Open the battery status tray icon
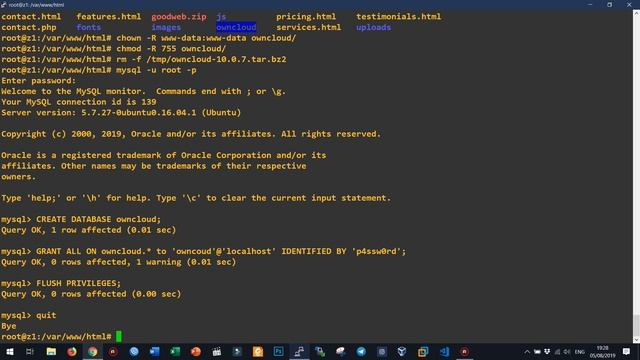640x360 pixels. (x=537, y=352)
